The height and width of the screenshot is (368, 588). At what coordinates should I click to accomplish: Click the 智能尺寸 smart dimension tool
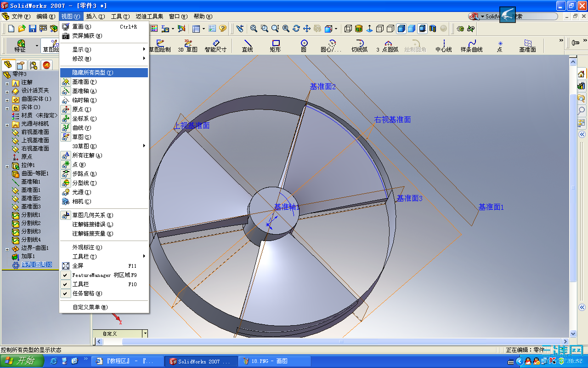pos(216,46)
